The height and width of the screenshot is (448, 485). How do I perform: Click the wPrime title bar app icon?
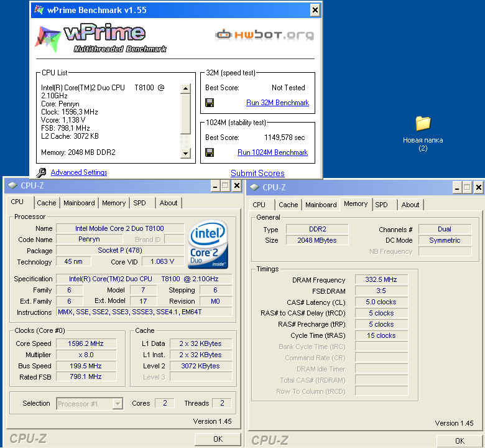tap(39, 9)
